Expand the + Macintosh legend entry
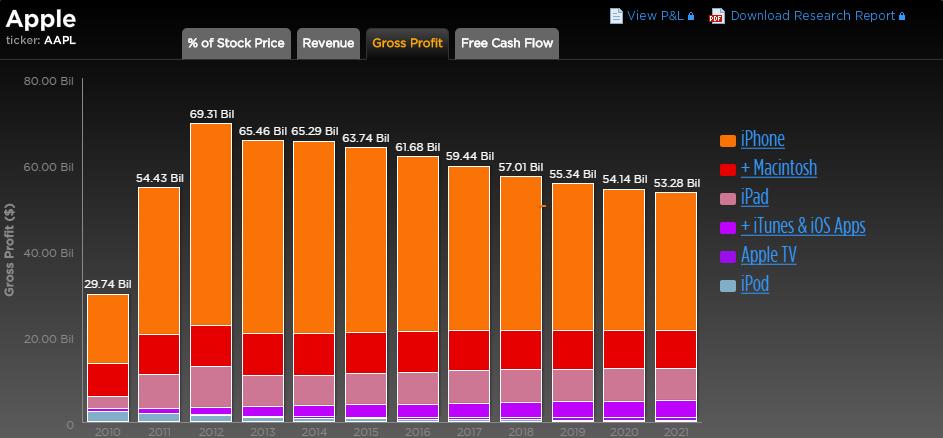943x438 pixels. (x=778, y=168)
